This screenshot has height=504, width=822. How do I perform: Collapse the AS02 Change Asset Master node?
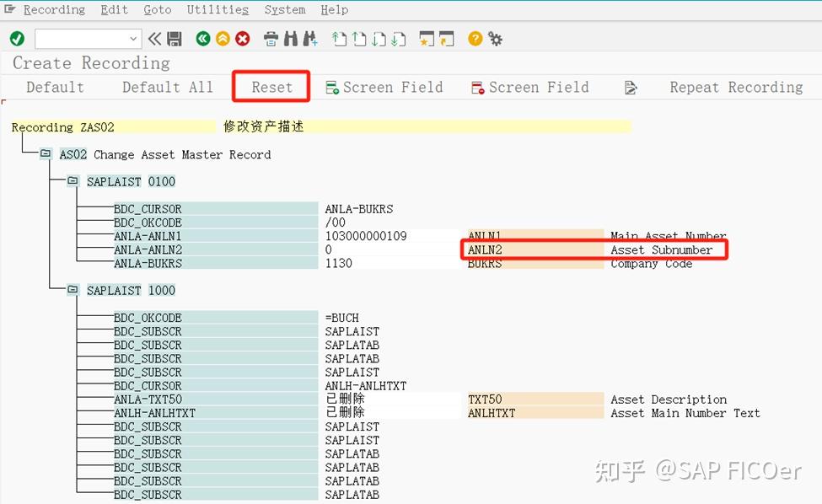[x=45, y=154]
